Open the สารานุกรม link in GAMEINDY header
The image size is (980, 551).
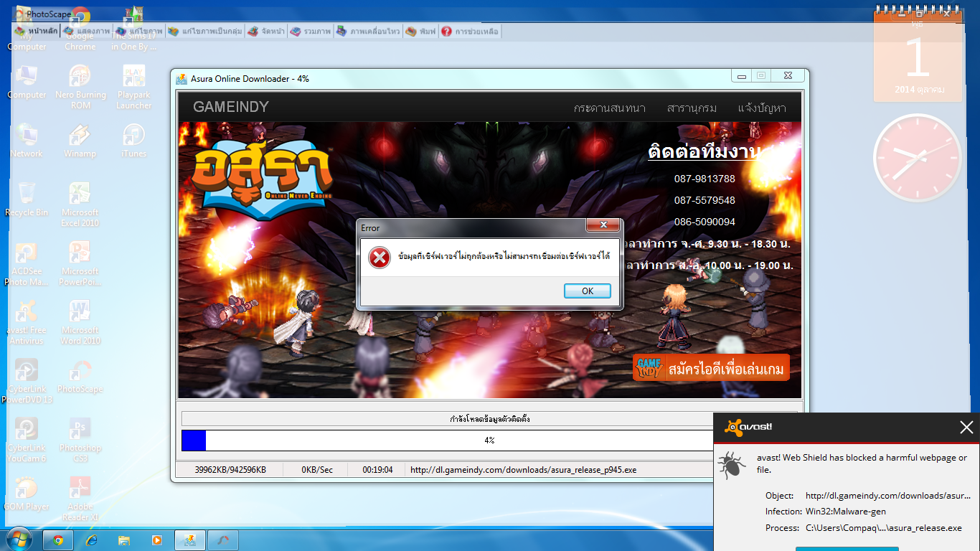tap(692, 108)
